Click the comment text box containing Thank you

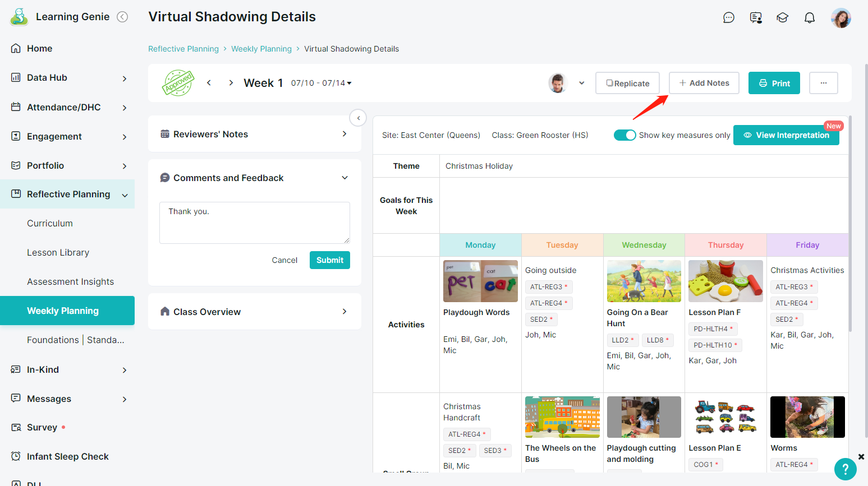(255, 223)
